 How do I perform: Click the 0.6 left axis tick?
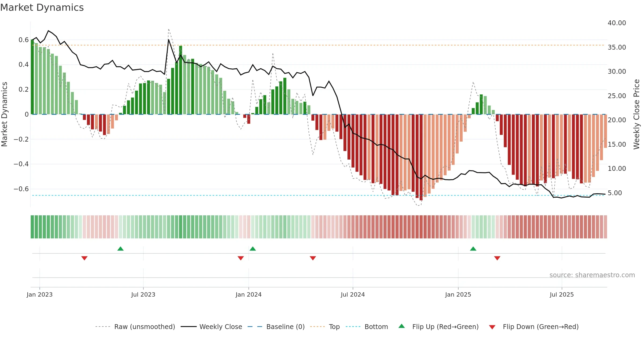click(24, 40)
